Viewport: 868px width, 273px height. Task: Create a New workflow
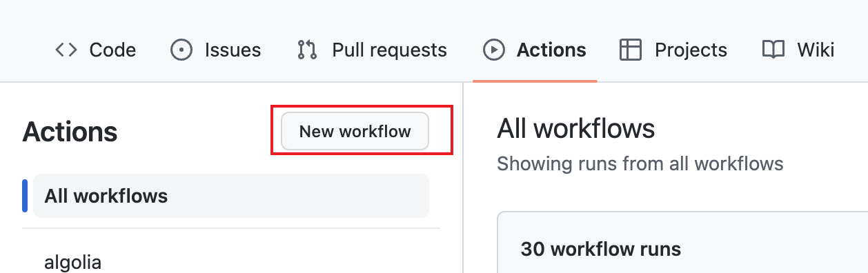point(355,131)
